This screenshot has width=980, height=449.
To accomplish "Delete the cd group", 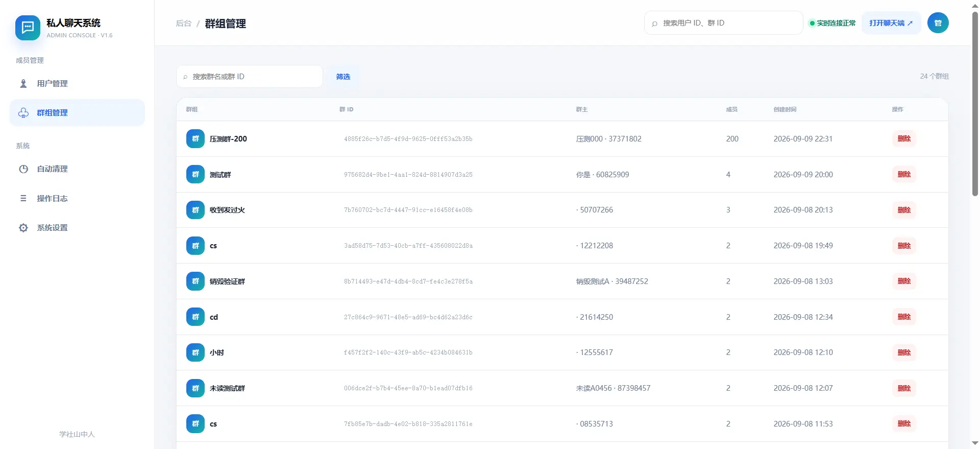I will tap(904, 317).
